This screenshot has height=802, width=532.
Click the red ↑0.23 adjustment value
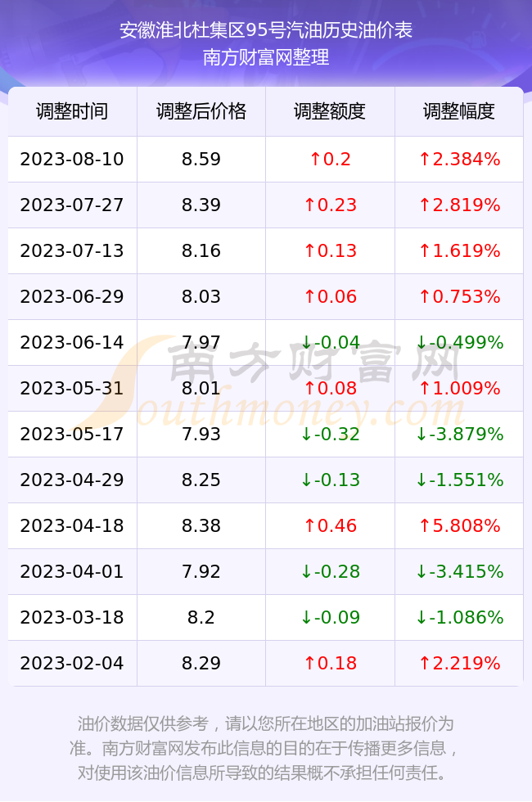330,205
